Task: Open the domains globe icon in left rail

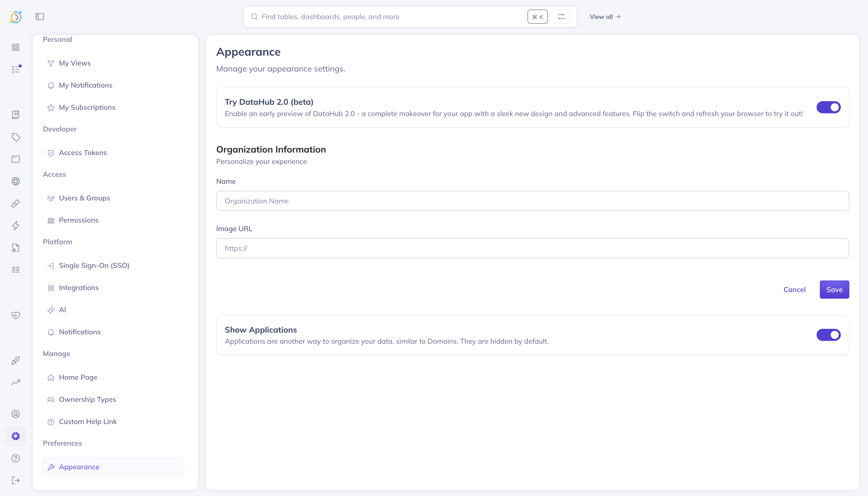Action: [x=16, y=181]
